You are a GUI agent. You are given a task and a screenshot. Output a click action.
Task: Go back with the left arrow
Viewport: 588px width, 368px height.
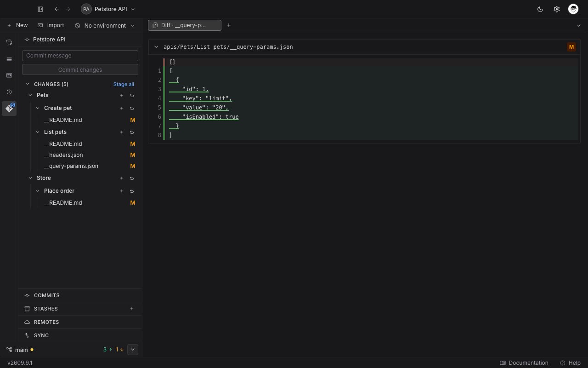click(57, 9)
